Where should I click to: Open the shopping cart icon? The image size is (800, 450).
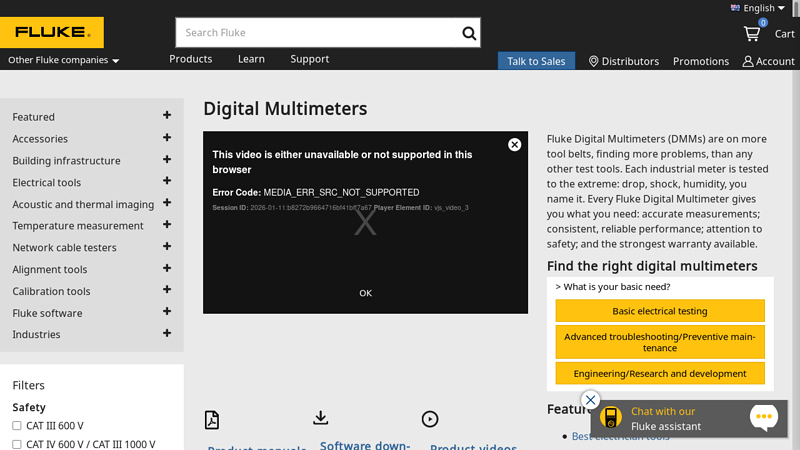pos(752,34)
